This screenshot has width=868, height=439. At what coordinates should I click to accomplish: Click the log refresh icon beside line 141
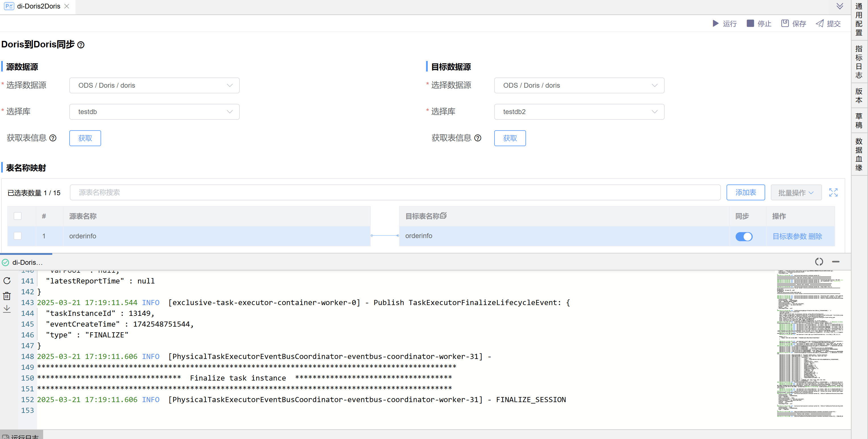pos(7,281)
